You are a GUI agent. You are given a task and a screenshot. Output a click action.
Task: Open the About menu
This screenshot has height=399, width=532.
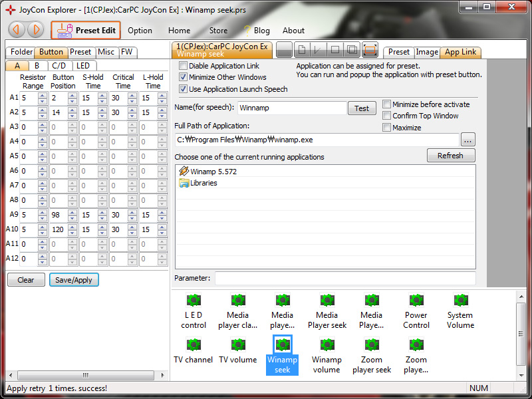click(x=293, y=31)
